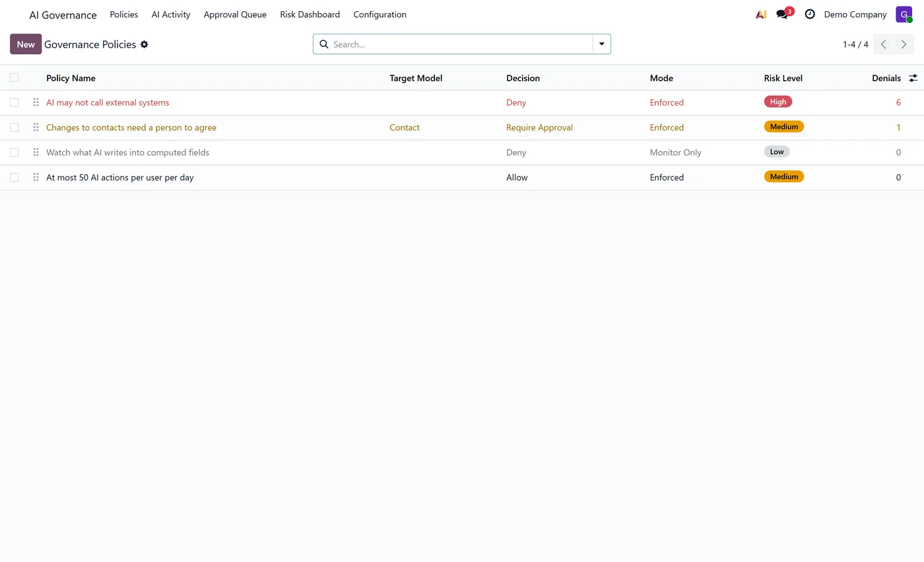Open the Approval Queue menu
Image resolution: width=924 pixels, height=562 pixels.
point(235,15)
